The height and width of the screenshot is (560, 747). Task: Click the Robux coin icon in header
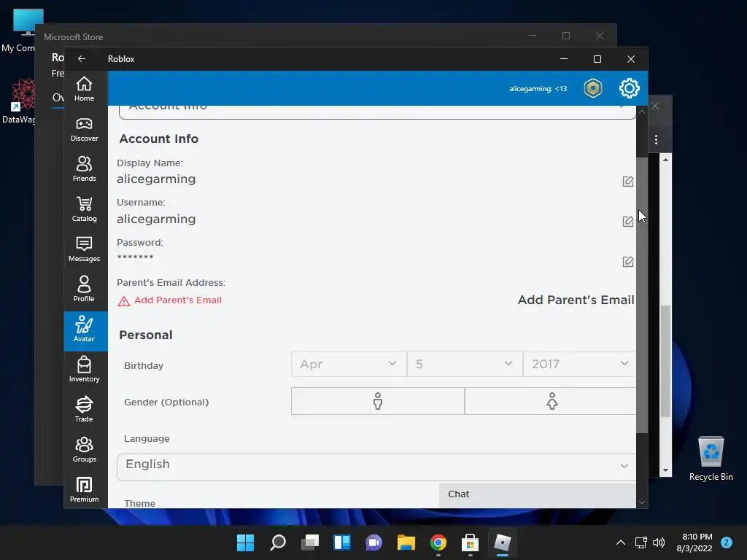(x=592, y=88)
